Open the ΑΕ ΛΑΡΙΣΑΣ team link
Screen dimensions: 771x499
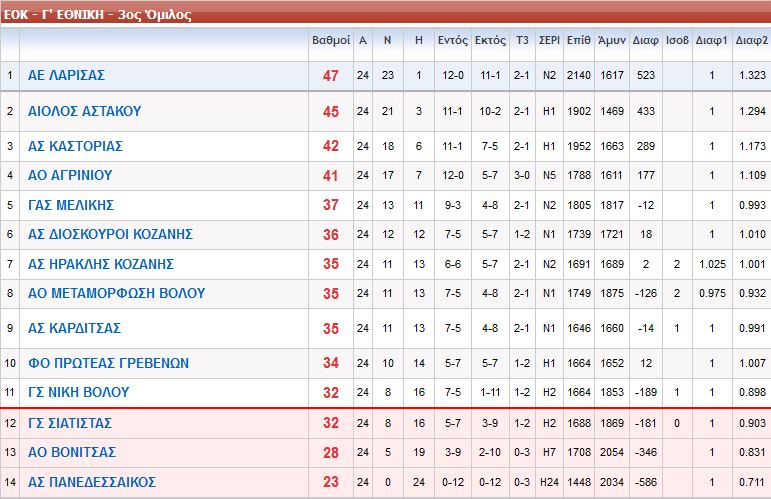[66, 76]
